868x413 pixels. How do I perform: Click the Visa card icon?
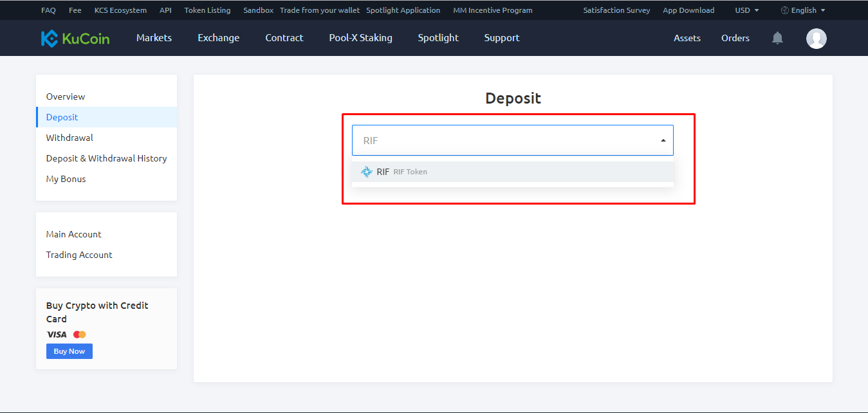pos(57,335)
